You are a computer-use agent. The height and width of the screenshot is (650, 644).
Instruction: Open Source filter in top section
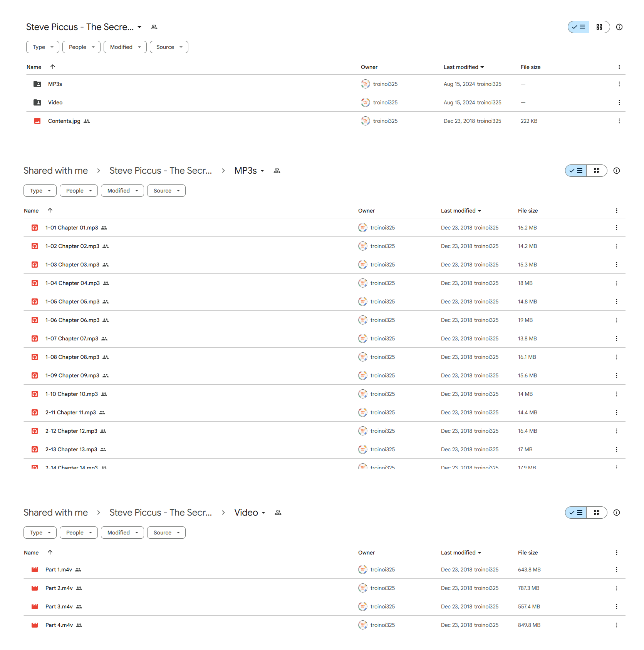coord(169,47)
